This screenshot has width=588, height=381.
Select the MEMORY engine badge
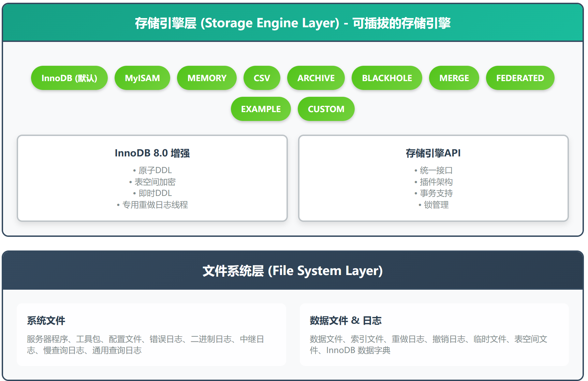click(207, 78)
